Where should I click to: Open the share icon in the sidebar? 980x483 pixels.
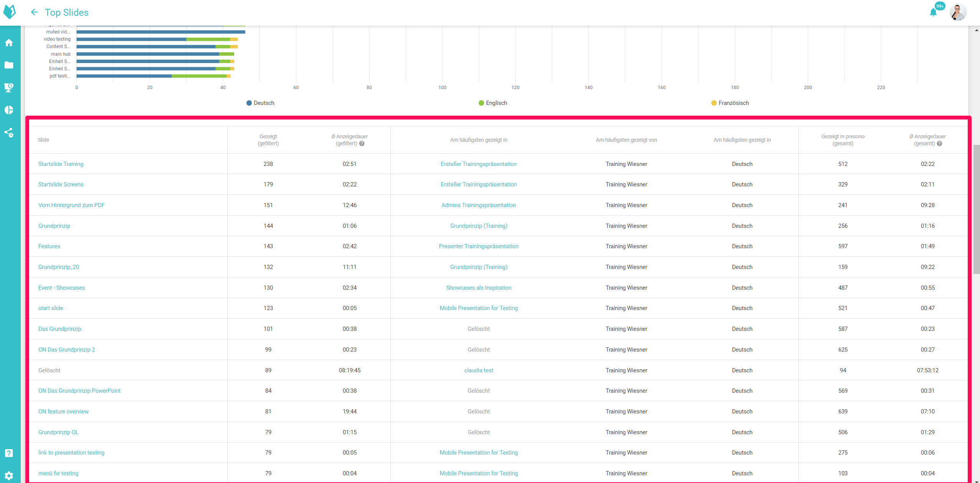click(9, 133)
